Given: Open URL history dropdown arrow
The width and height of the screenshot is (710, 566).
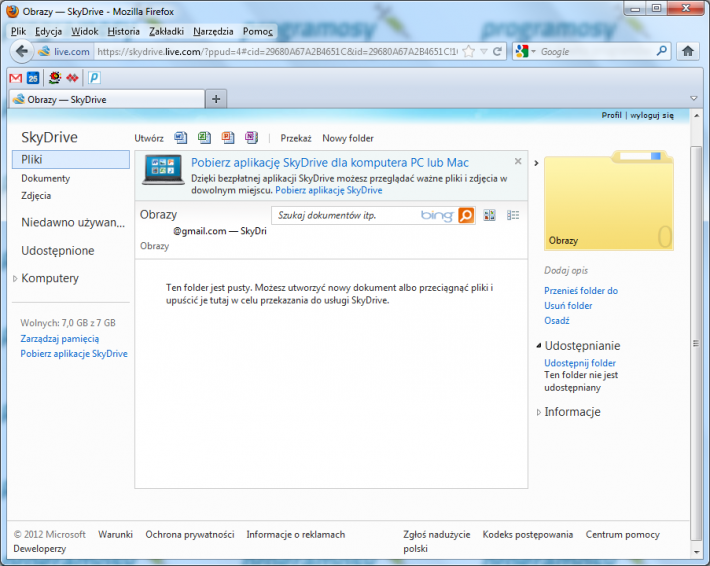Looking at the screenshot, I should point(484,52).
